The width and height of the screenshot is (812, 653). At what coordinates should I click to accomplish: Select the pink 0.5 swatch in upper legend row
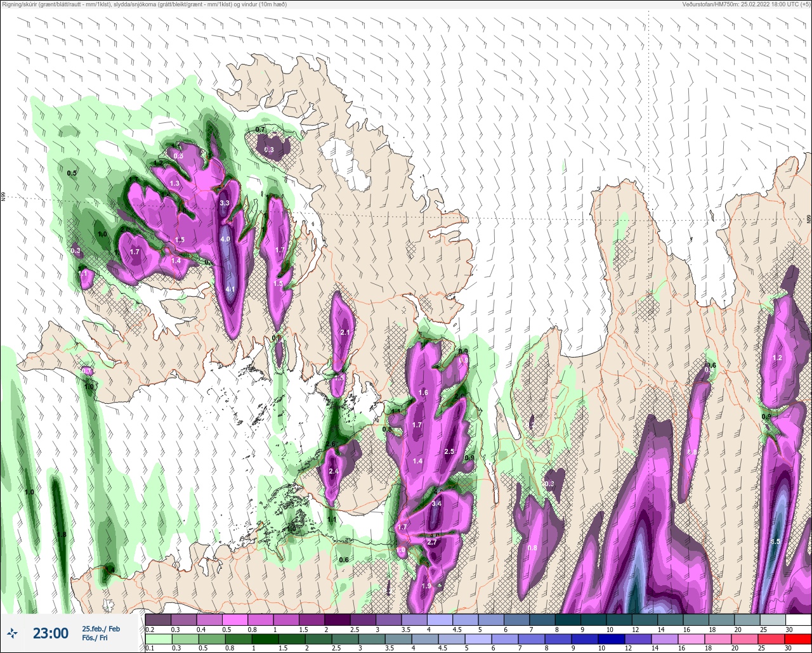point(234,619)
